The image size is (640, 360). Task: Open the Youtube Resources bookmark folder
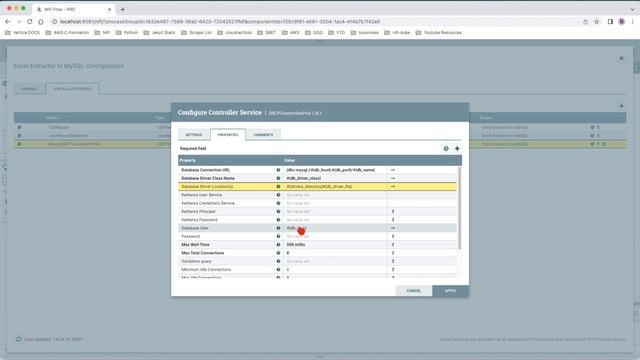pos(439,33)
